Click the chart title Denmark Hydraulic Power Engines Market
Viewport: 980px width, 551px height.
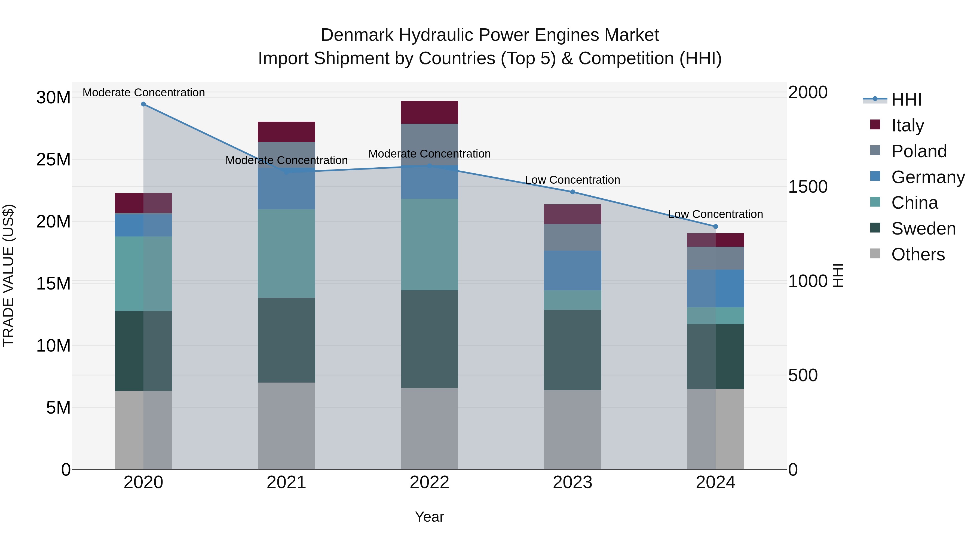click(490, 35)
